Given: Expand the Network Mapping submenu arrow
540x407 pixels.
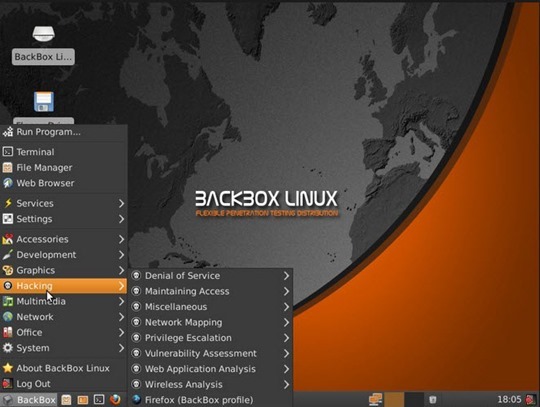Looking at the screenshot, I should click(286, 322).
